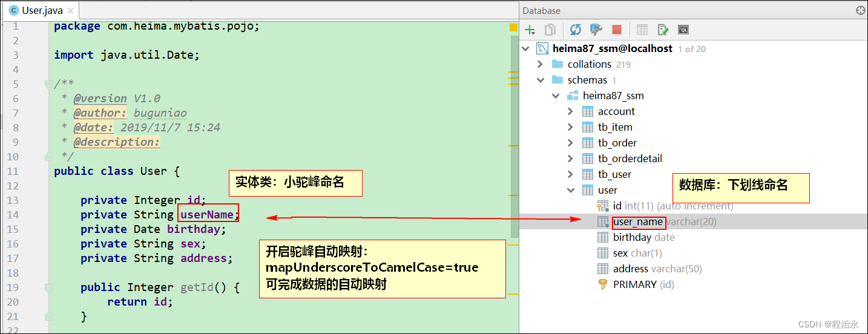Close the User.java tab
Image resolution: width=868 pixels, height=334 pixels.
pos(70,10)
